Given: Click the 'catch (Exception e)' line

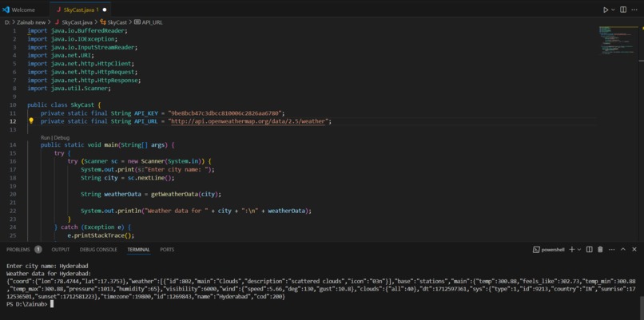Looking at the screenshot, I should (93, 227).
